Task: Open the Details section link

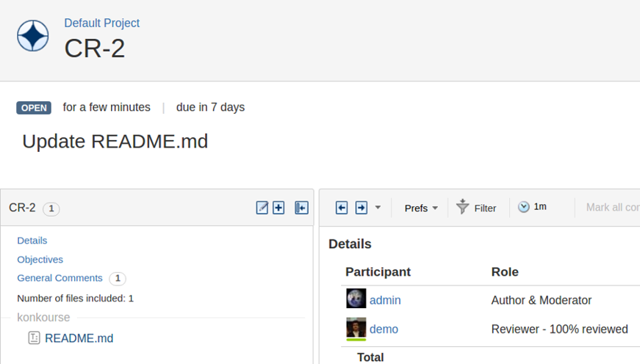Action: tap(32, 241)
